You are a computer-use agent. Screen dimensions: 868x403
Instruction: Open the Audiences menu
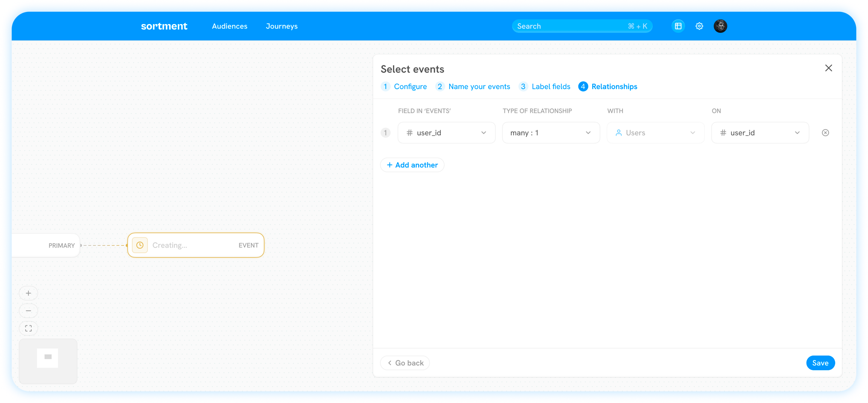click(229, 26)
